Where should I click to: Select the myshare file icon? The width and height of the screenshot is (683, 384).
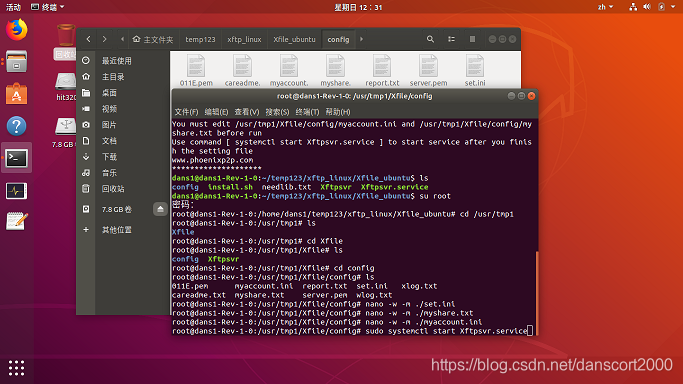point(335,70)
